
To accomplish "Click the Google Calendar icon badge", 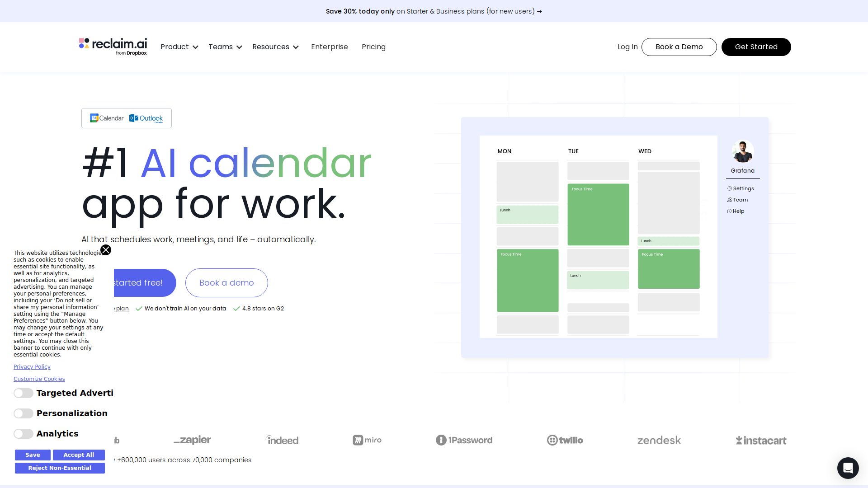I will (107, 118).
